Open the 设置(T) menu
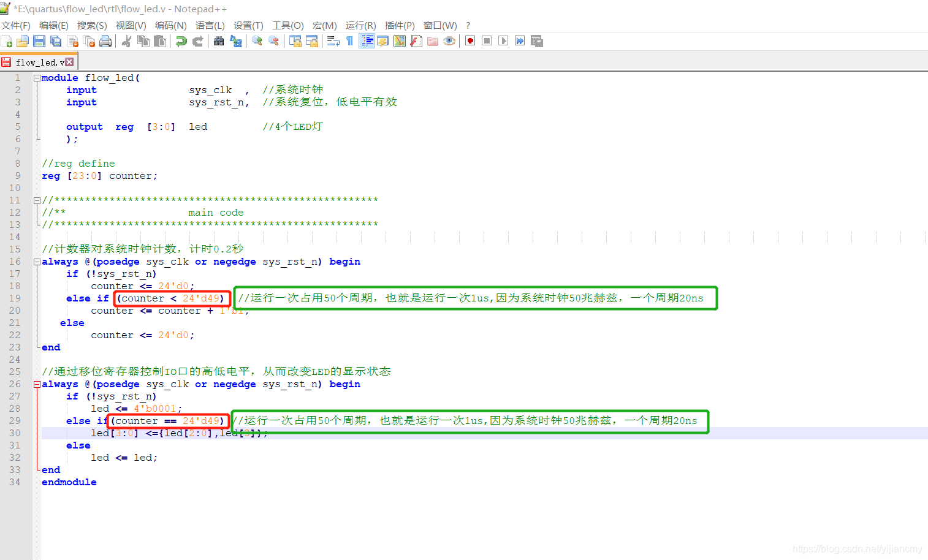 pos(248,25)
